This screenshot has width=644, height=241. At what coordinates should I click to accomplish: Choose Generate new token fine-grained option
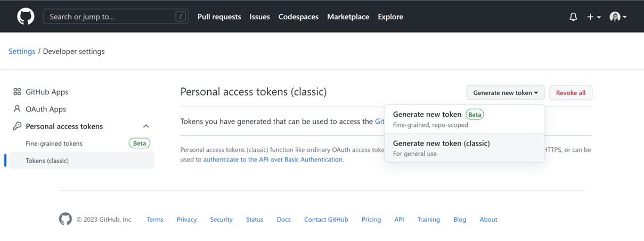[x=464, y=119]
